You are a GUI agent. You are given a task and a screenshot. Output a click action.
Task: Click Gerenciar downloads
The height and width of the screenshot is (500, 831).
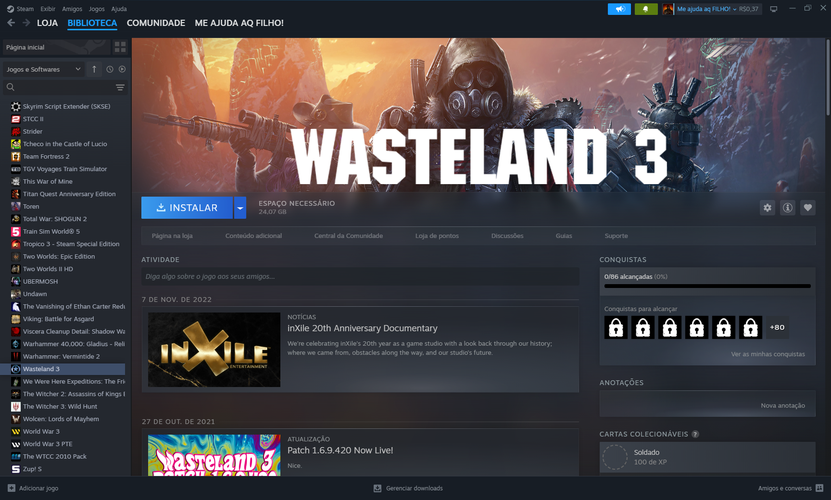409,488
